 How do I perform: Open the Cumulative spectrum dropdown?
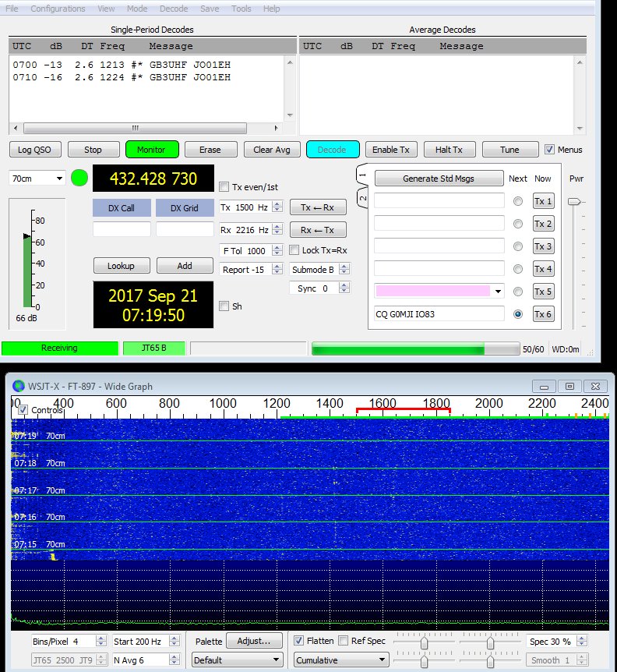(x=340, y=660)
